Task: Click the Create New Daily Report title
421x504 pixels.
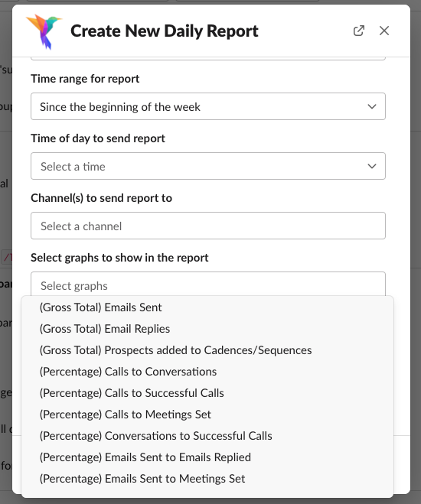Action: click(x=165, y=31)
